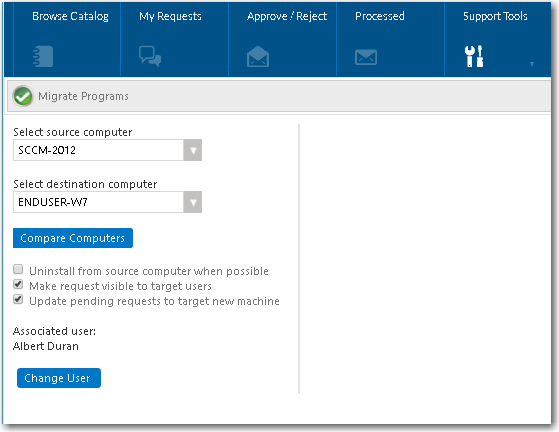The height and width of the screenshot is (432, 559).
Task: Click the Change User button
Action: tap(59, 378)
